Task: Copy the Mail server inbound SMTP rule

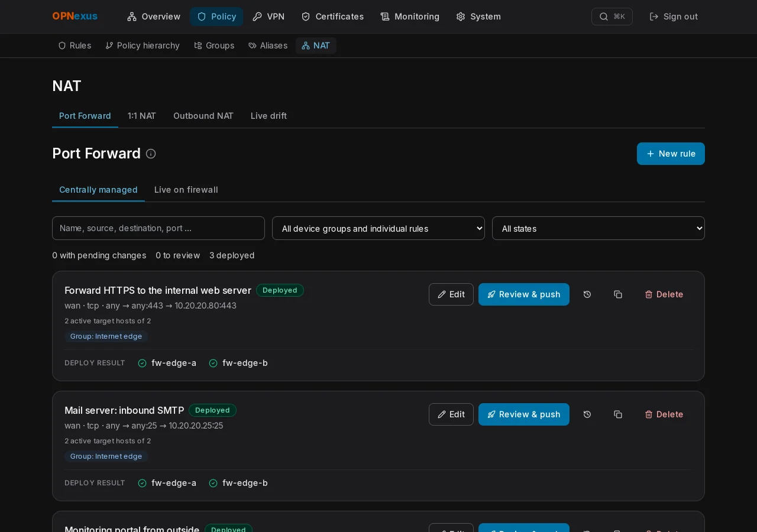Action: (618, 414)
